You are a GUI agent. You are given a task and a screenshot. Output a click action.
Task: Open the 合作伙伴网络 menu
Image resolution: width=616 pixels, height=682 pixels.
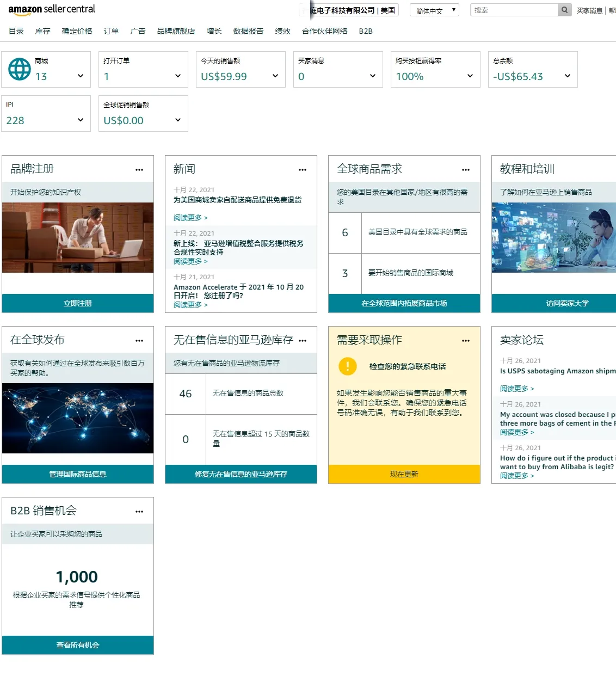tap(325, 31)
